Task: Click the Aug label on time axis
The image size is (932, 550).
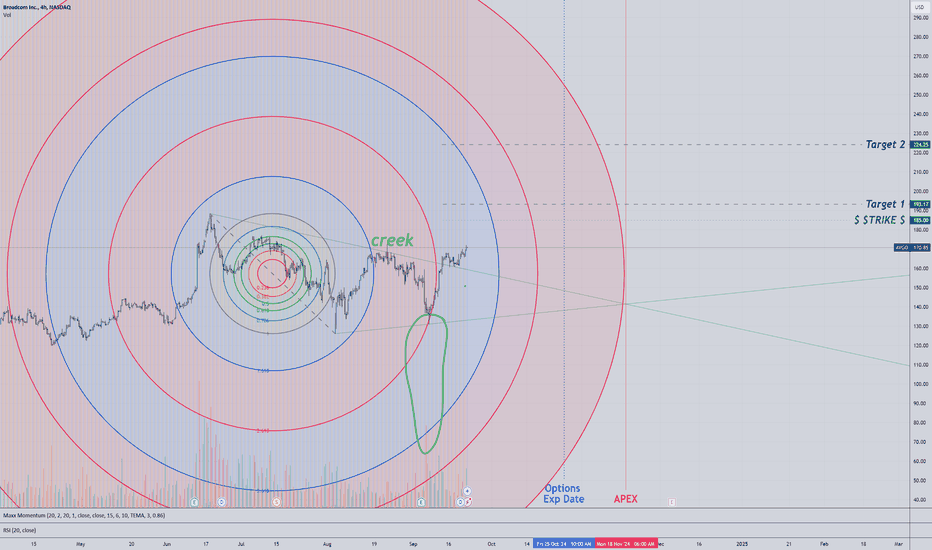Action: (327, 544)
